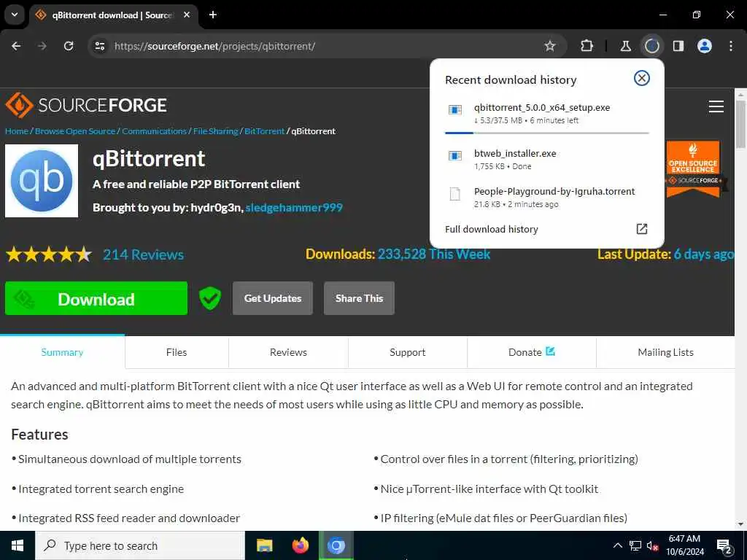Click the Share This button
The image size is (747, 560).
tap(359, 298)
